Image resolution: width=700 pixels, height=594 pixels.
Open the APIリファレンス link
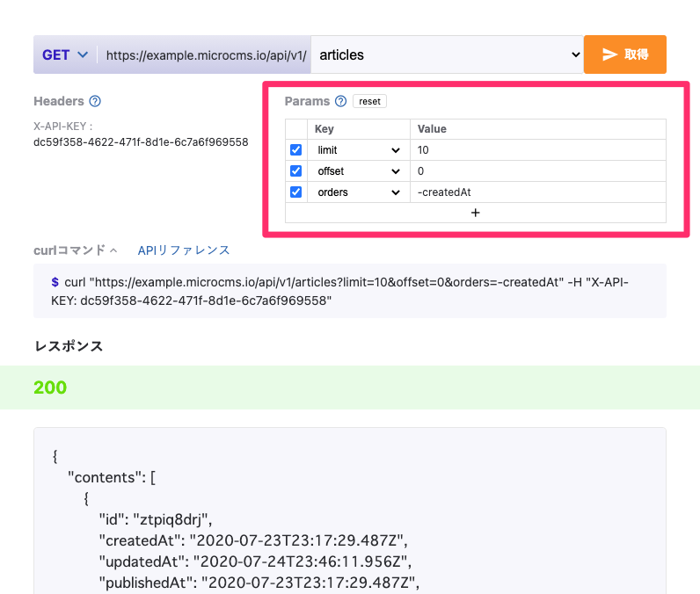[x=184, y=250]
